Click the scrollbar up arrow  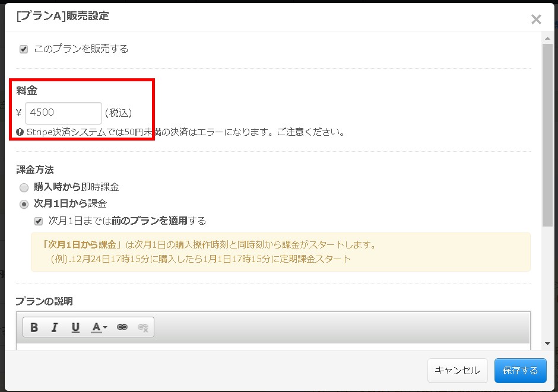[x=547, y=39]
